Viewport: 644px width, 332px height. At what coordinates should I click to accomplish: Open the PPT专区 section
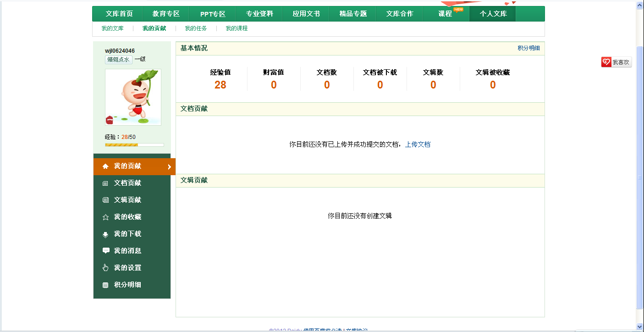(212, 13)
